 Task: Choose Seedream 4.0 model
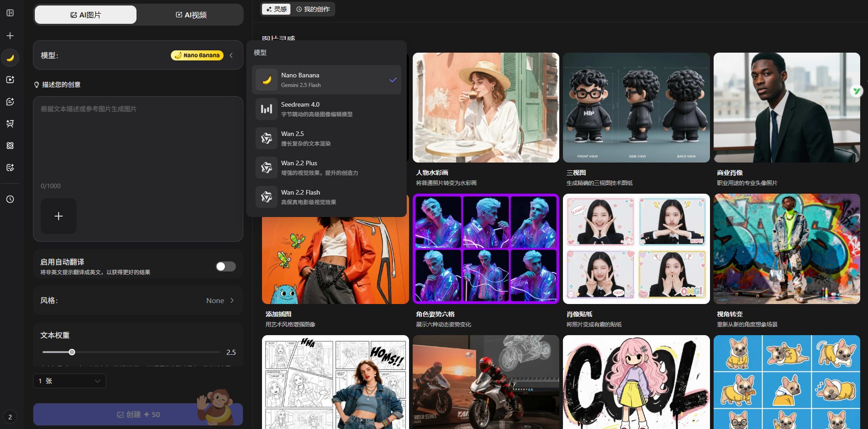[326, 109]
